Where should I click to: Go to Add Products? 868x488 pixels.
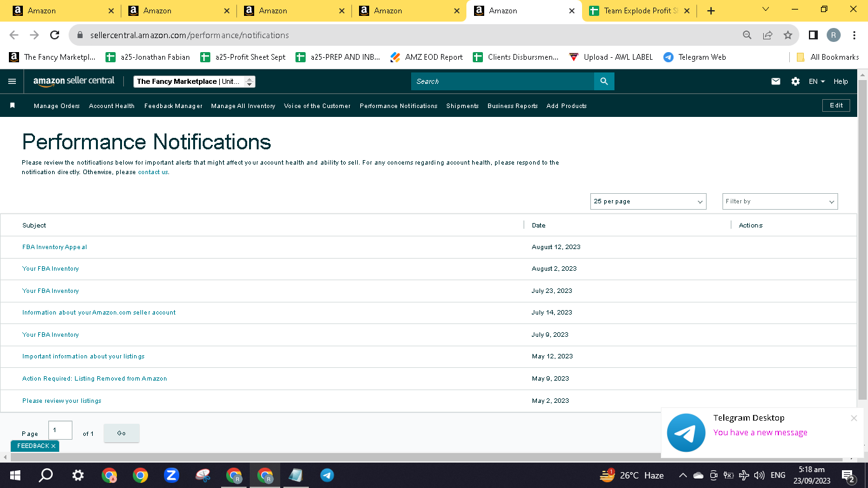pyautogui.click(x=567, y=106)
